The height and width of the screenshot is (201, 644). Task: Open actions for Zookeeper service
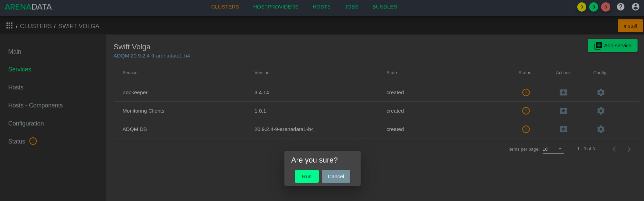click(x=563, y=93)
